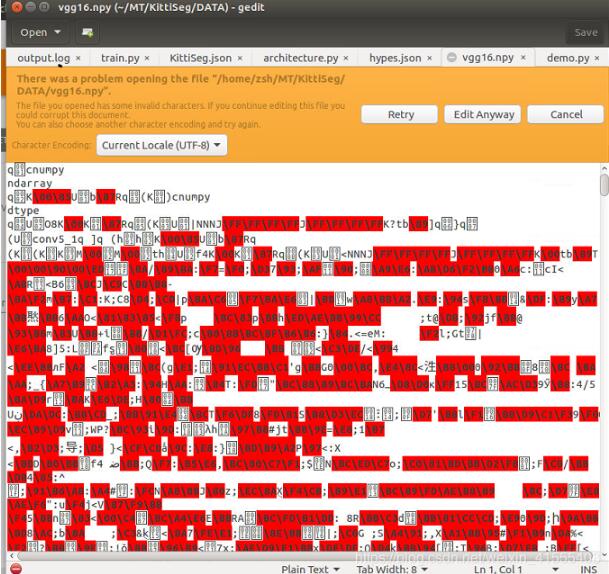The width and height of the screenshot is (609, 574).
Task: Close the output.log tab
Action: click(78, 58)
